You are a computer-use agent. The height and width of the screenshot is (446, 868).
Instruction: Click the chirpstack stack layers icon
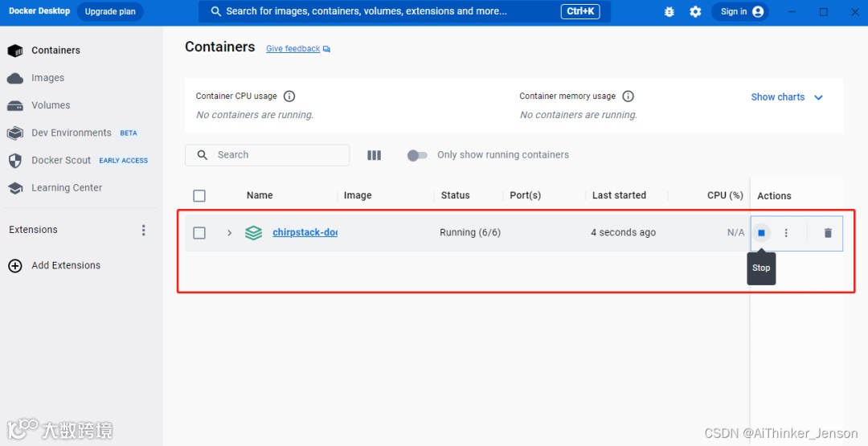click(x=253, y=233)
